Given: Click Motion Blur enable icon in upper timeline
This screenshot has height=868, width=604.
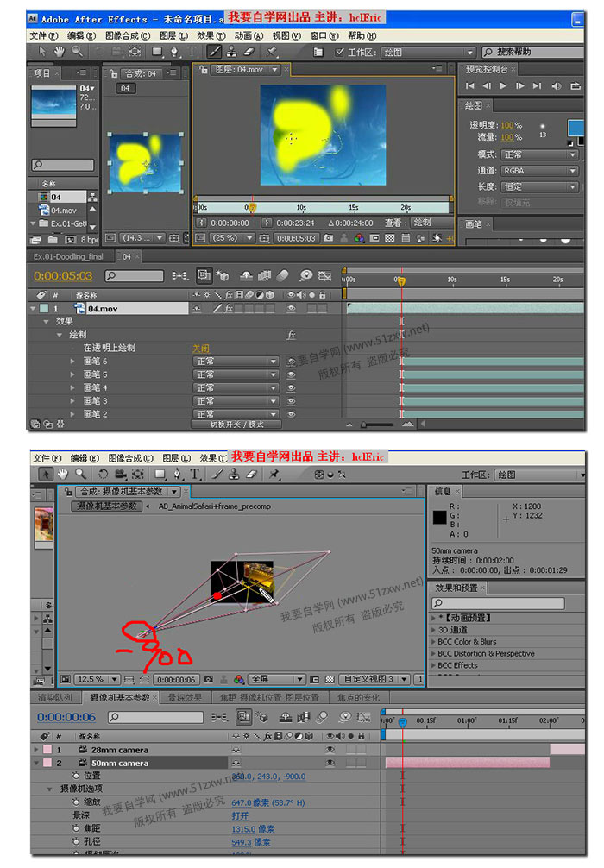Looking at the screenshot, I should coord(282,275).
